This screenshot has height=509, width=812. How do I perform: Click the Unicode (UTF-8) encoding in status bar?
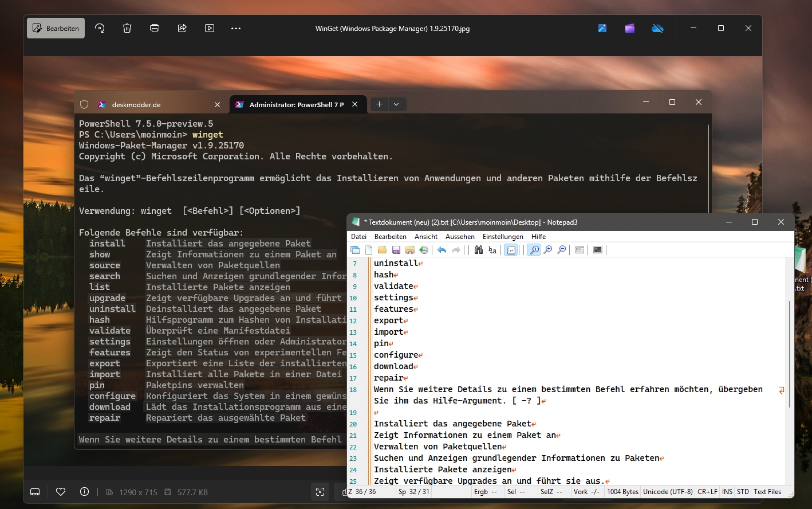point(668,492)
